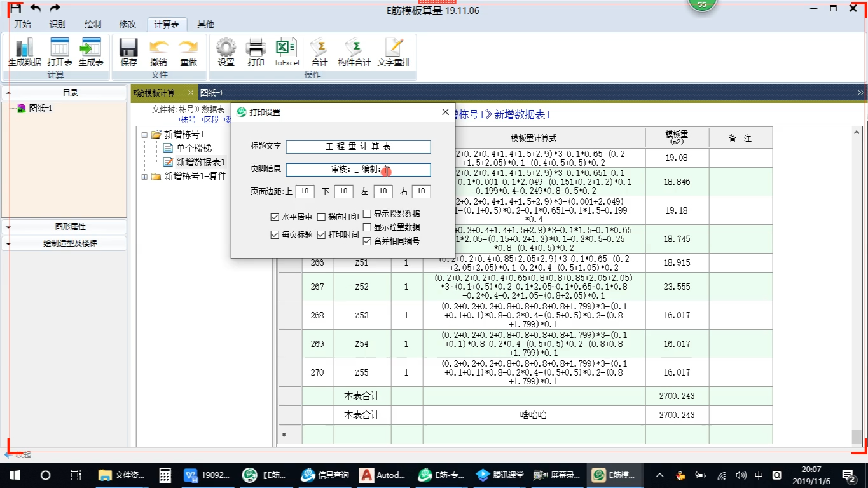868x488 pixels.
Task: Click the 构件合计 icon
Action: (354, 52)
